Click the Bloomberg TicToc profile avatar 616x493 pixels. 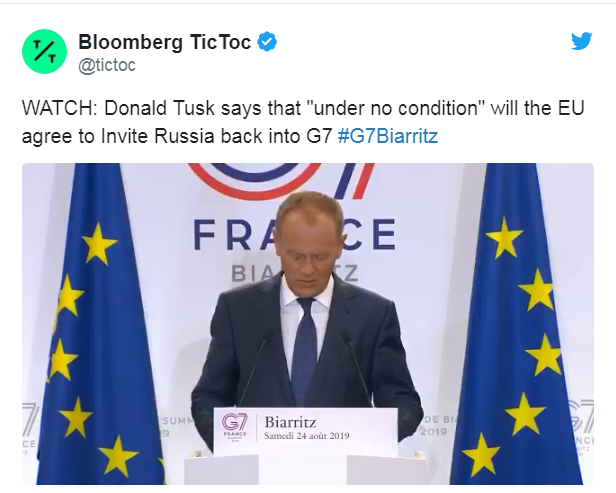45,51
